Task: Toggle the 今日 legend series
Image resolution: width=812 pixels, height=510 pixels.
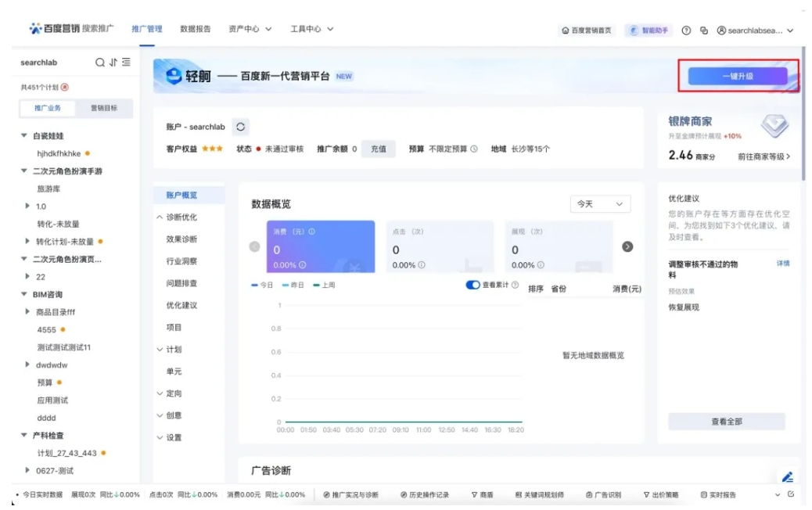Action: (262, 285)
